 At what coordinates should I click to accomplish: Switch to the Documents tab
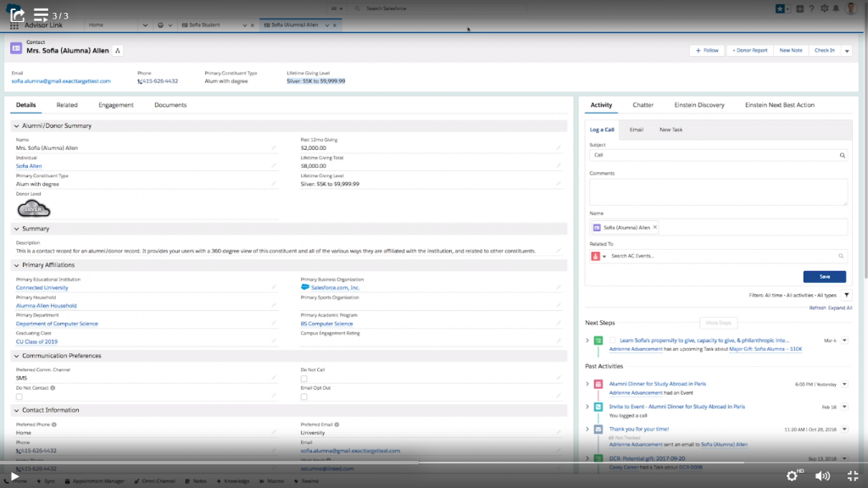170,105
